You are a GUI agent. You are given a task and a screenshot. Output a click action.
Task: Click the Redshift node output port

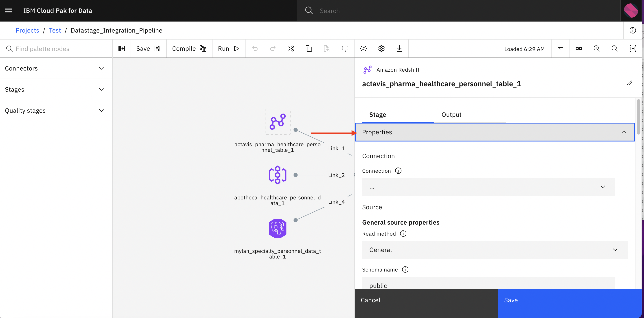(296, 130)
